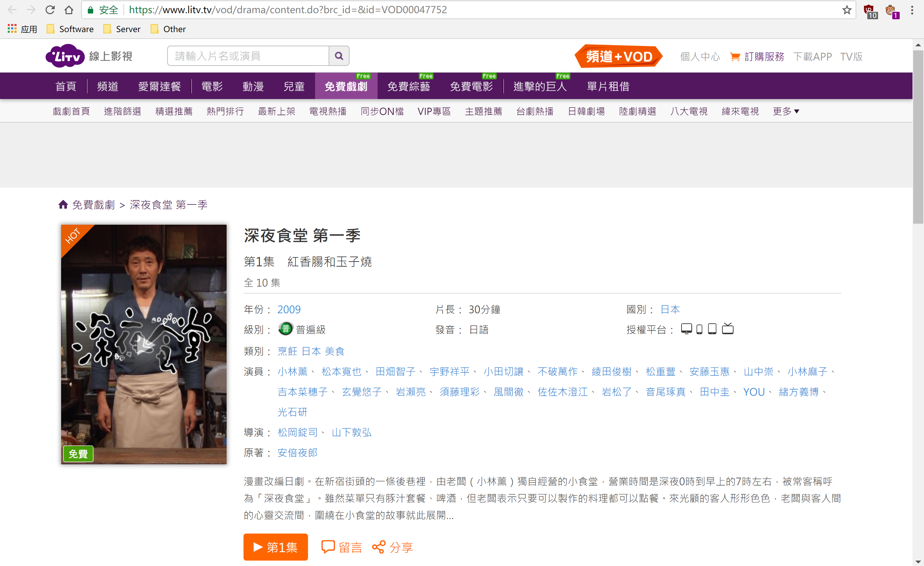Open the Software bookmarks folder

coord(70,29)
